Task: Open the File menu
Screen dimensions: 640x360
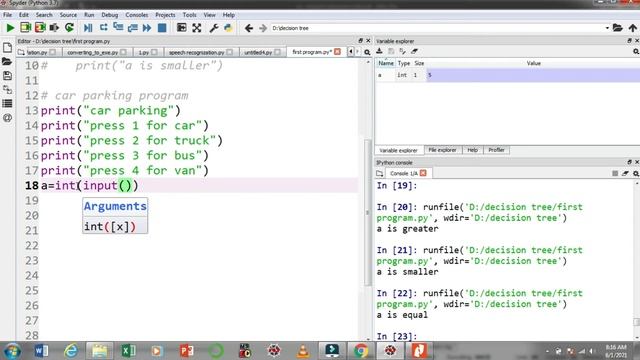Action: [7, 15]
